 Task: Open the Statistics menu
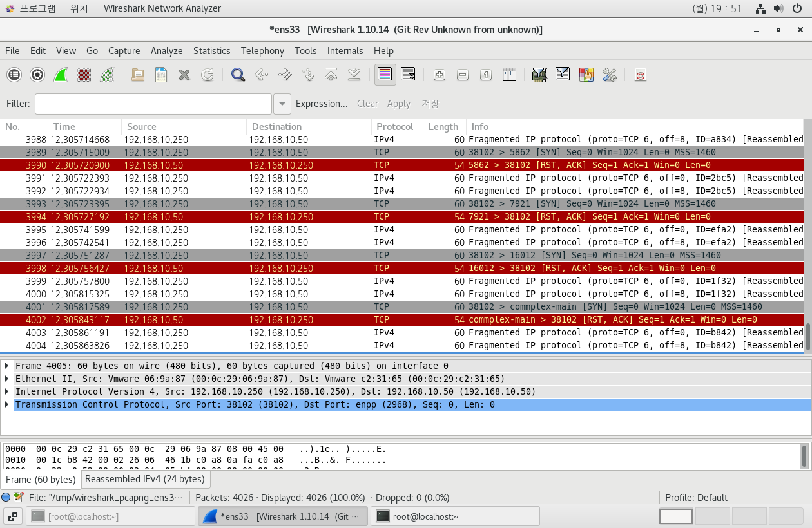(x=211, y=50)
